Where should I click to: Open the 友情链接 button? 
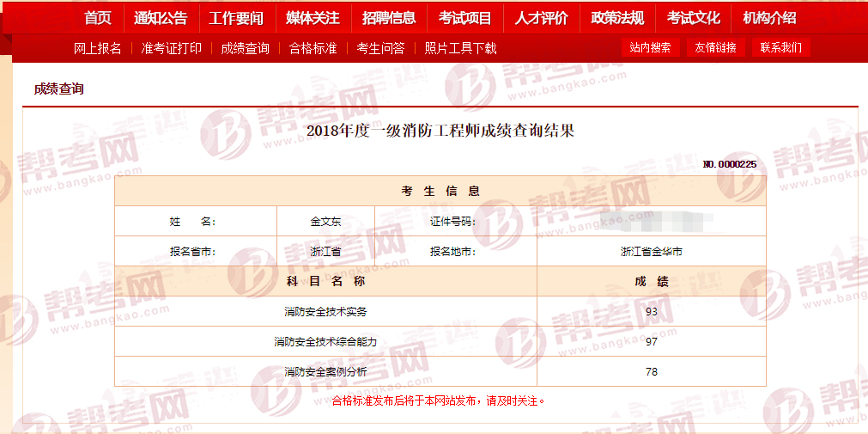(x=716, y=47)
